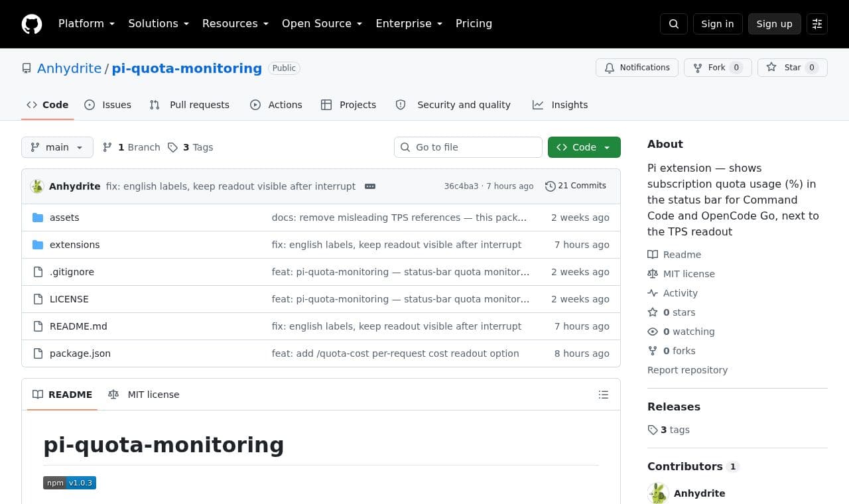The width and height of the screenshot is (849, 504).
Task: Focus the Go to file field
Action: coord(468,147)
